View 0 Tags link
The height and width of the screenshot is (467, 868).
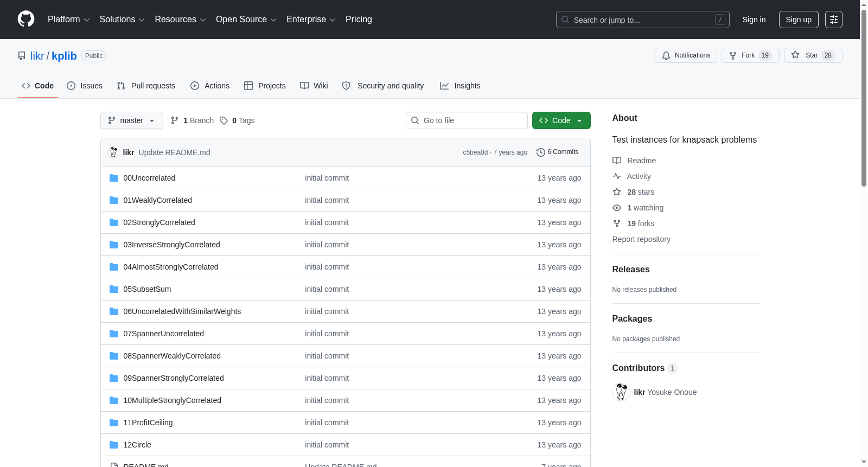pyautogui.click(x=237, y=120)
